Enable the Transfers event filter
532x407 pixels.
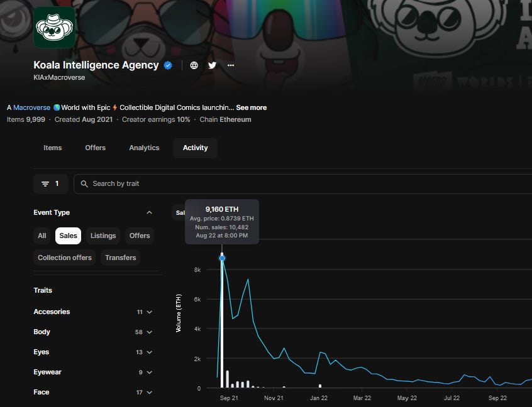coord(121,258)
